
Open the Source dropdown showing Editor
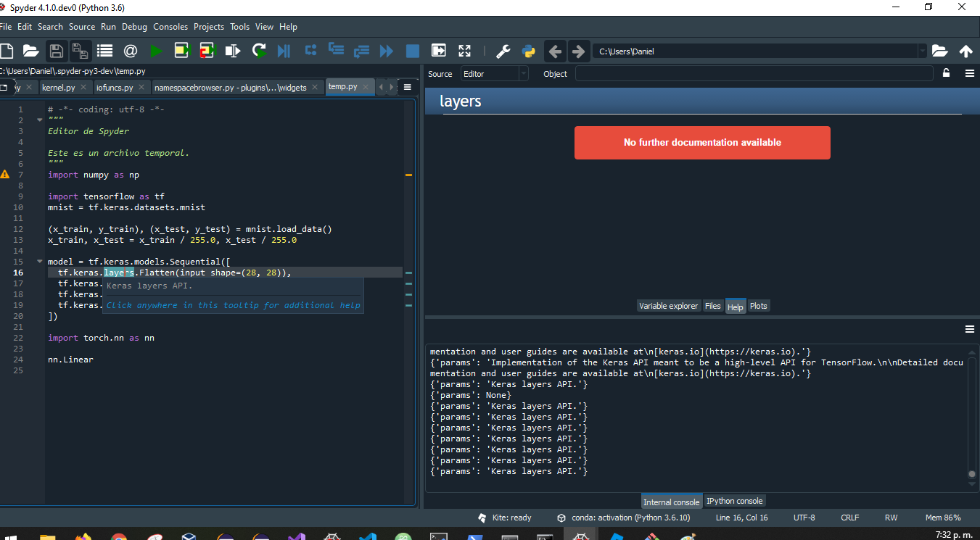tap(494, 73)
